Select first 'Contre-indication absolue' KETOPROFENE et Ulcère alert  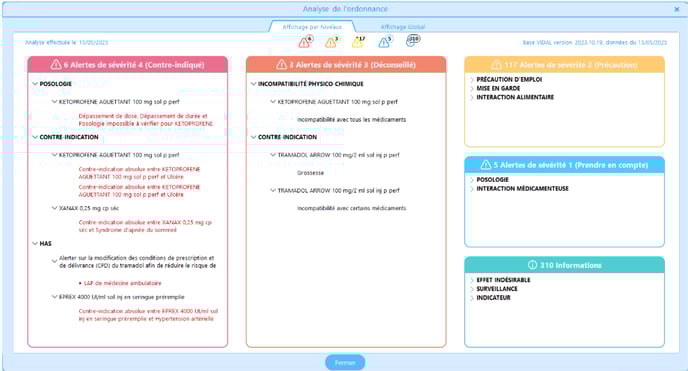[139, 173]
